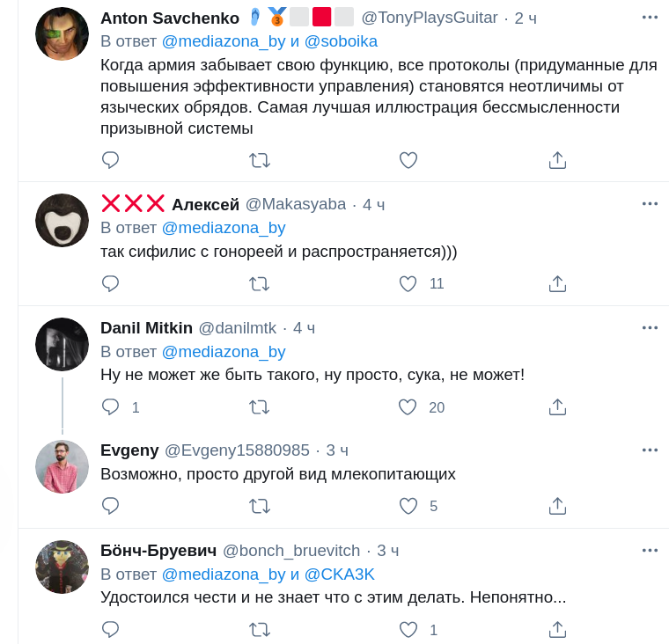Open Evgeny's profile avatar
The height and width of the screenshot is (644, 669).
pyautogui.click(x=62, y=467)
